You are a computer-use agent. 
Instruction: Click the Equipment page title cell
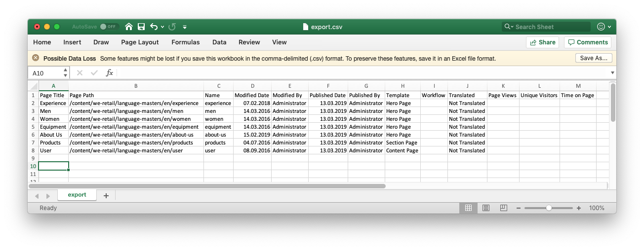pyautogui.click(x=53, y=127)
